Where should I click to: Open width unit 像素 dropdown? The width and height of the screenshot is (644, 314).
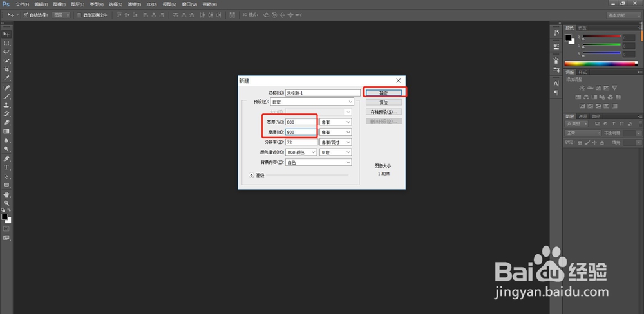click(x=336, y=122)
